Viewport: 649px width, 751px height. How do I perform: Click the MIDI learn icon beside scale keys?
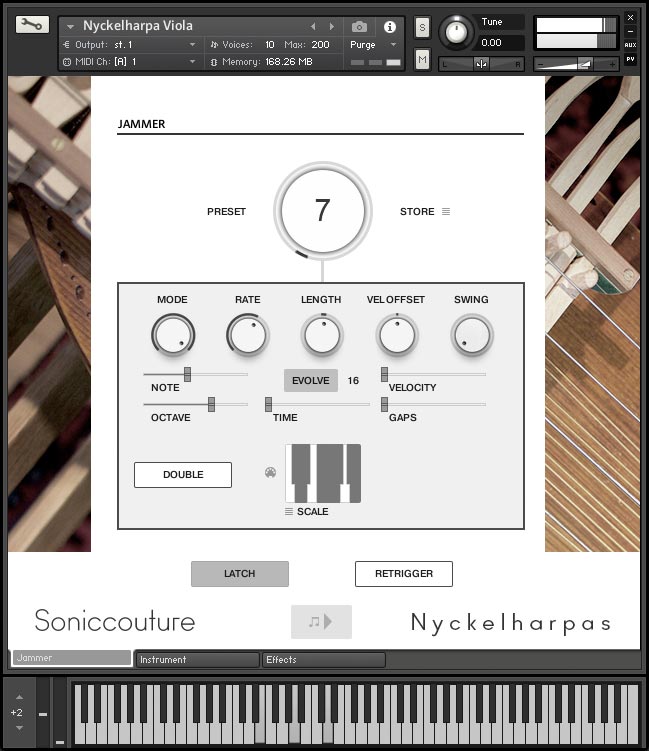(270, 473)
